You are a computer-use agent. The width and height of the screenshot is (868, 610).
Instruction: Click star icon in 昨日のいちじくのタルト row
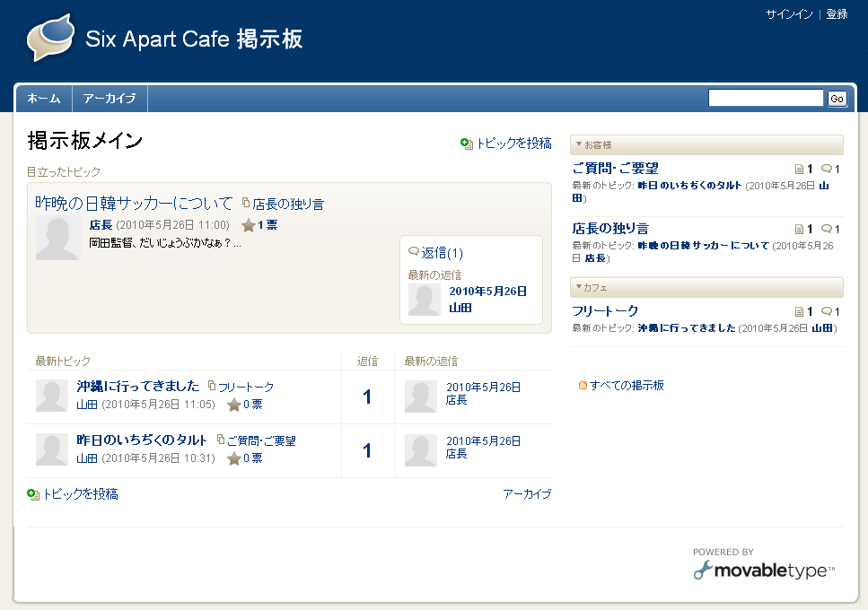(234, 458)
